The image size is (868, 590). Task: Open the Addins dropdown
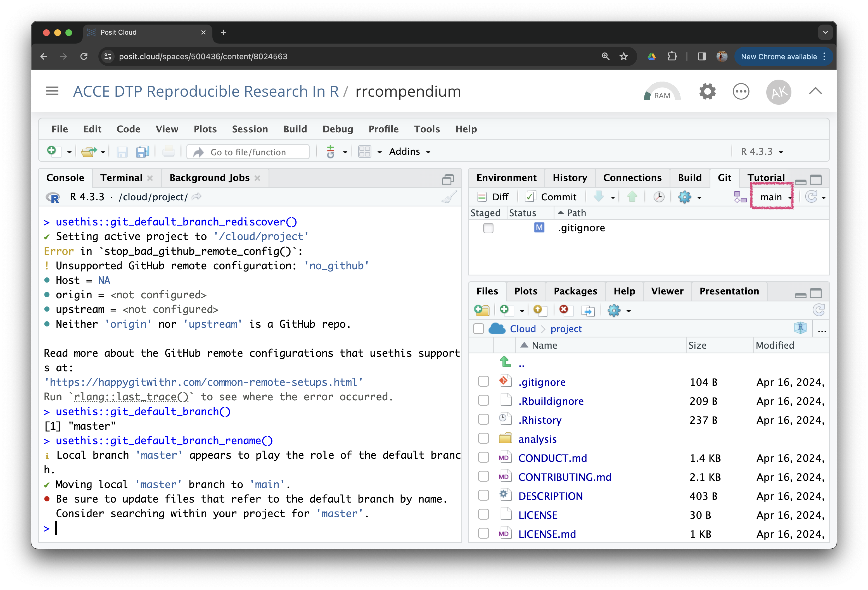click(409, 152)
